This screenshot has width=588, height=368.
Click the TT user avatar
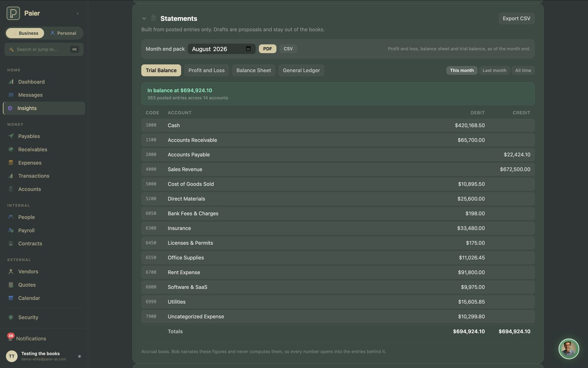click(x=12, y=356)
